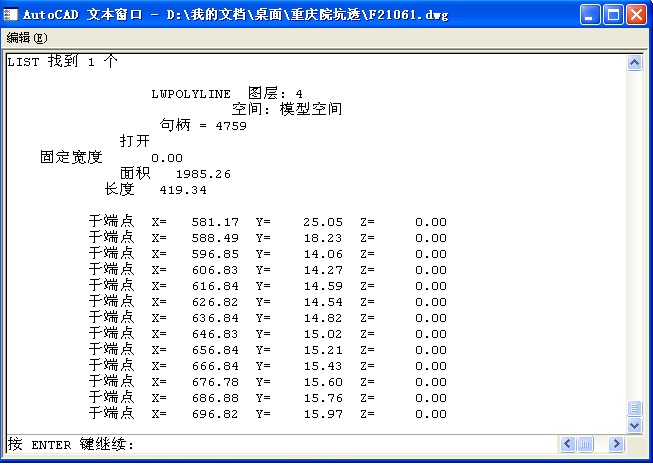
Task: Close the AutoCAD text window
Action: pyautogui.click(x=637, y=15)
